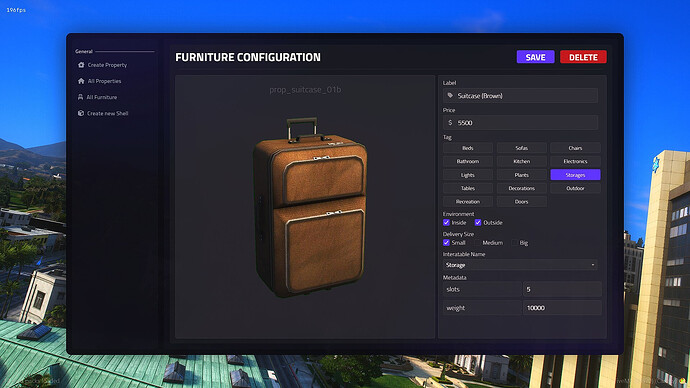Click the Price input showing 5500

click(520, 123)
